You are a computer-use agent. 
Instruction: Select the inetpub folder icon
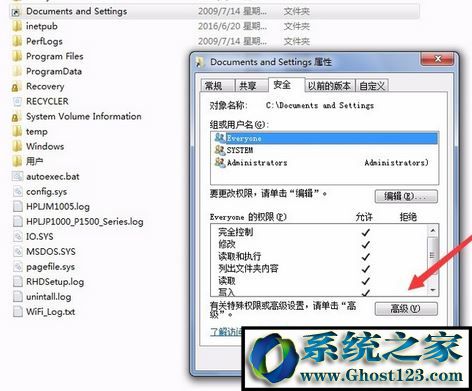16,26
